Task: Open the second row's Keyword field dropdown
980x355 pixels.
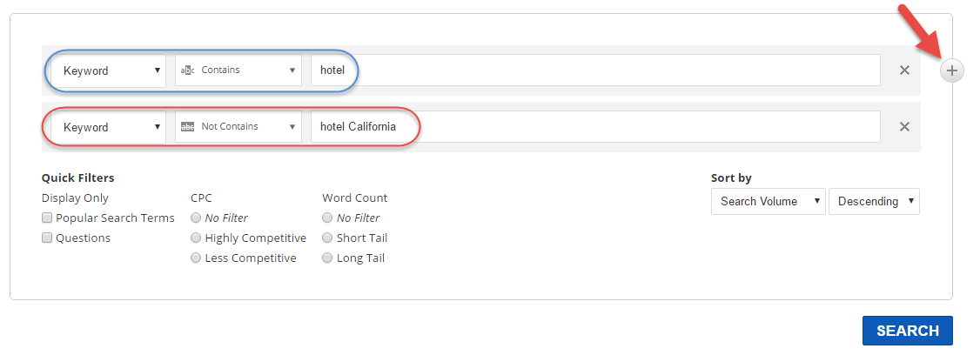Action: (x=108, y=127)
